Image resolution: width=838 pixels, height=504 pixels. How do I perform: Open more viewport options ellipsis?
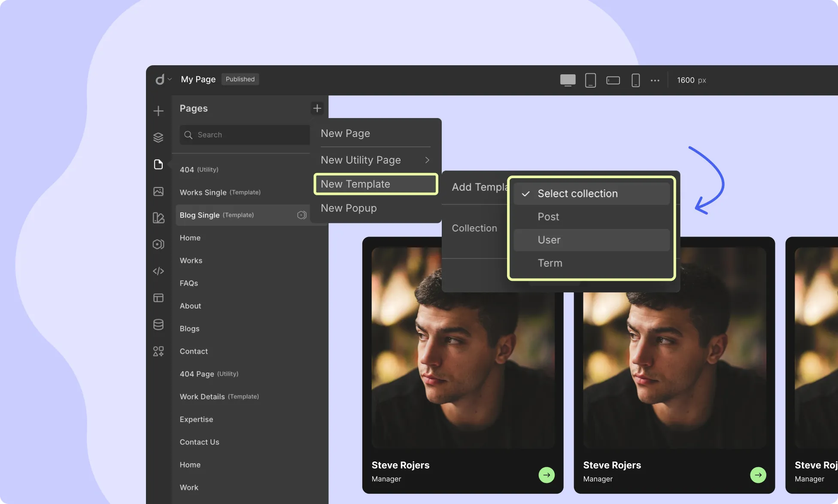pos(655,80)
